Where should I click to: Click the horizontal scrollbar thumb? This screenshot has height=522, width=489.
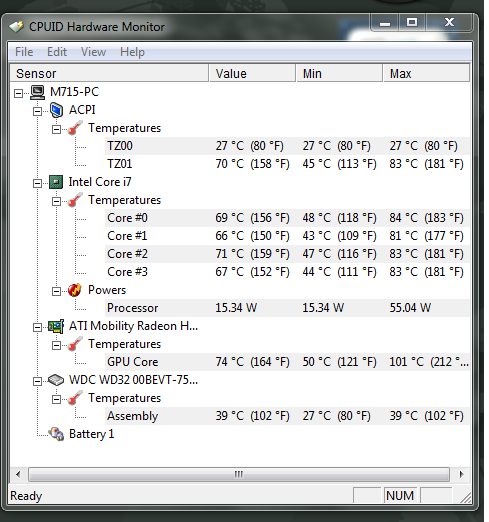click(239, 474)
